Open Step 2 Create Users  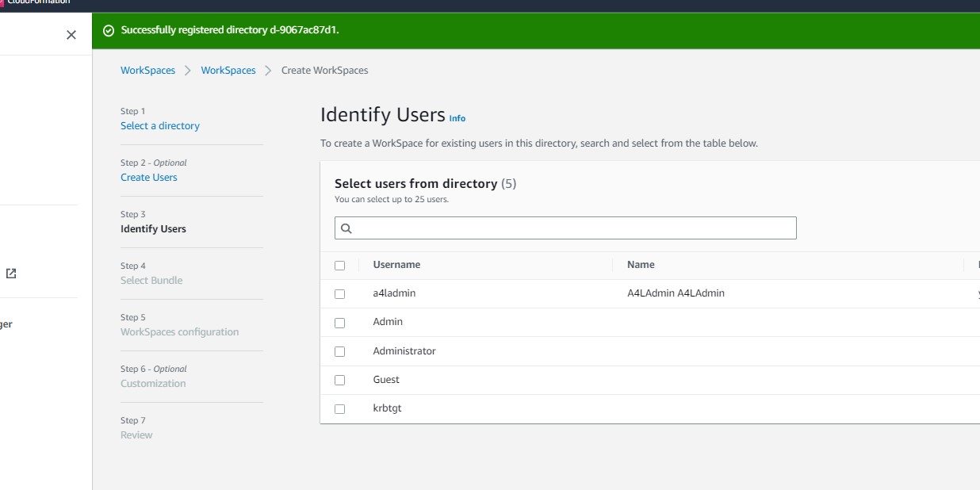149,177
